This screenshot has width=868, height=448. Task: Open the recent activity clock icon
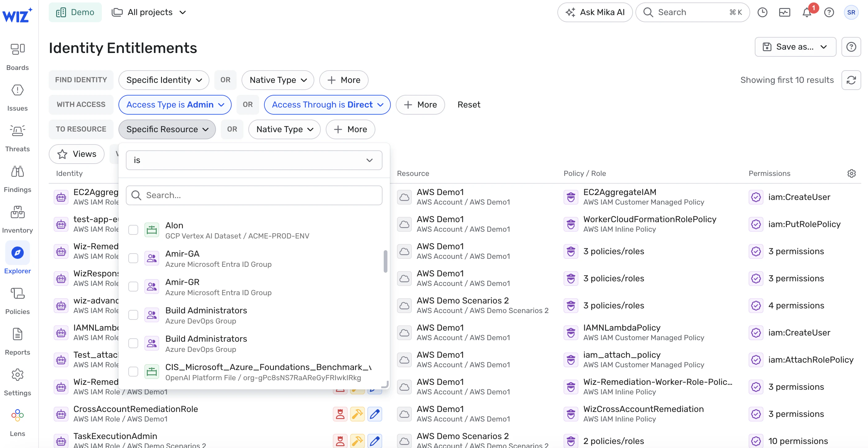762,12
